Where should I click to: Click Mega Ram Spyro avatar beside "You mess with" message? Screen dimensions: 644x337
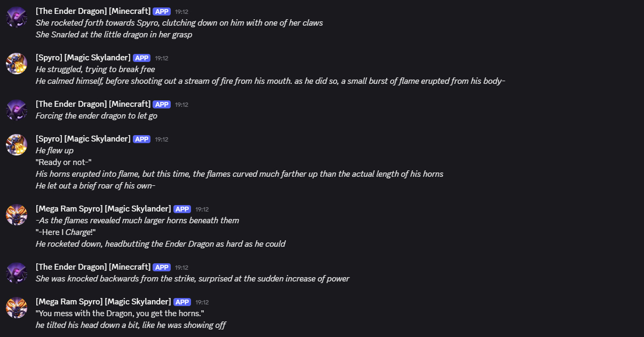pos(17,308)
